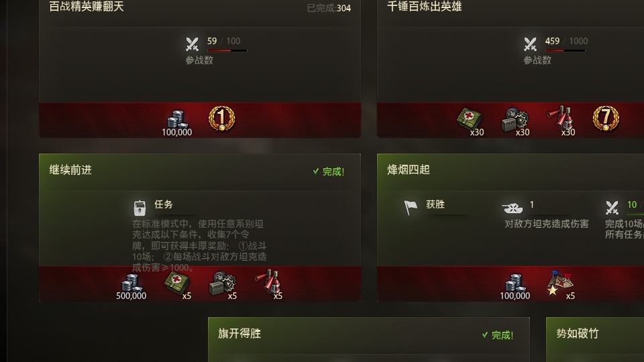Select the x30 first aid kit reward
The height and width of the screenshot is (362, 644).
pos(470,121)
